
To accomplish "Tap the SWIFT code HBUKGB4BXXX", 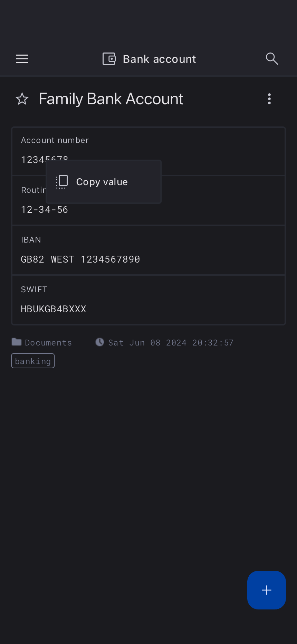I will pos(54,309).
